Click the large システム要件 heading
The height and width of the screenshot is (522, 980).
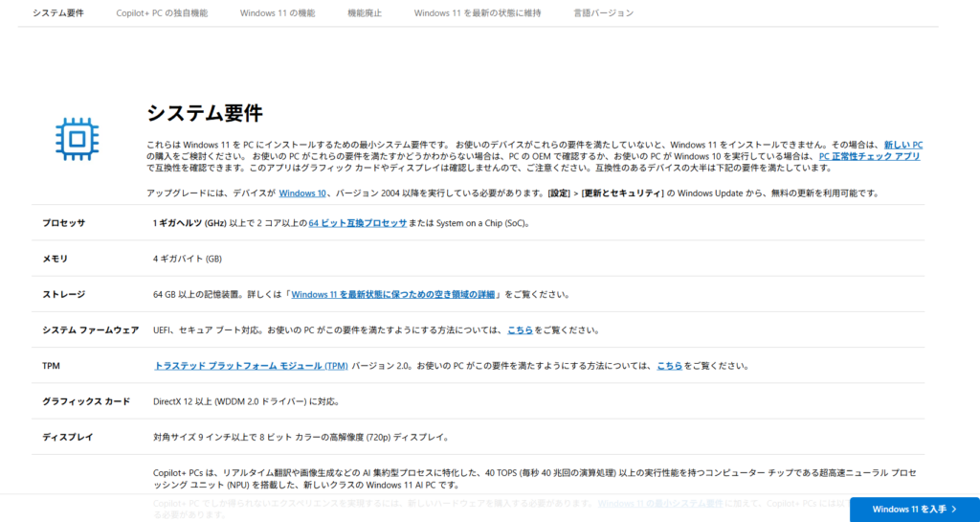click(204, 113)
